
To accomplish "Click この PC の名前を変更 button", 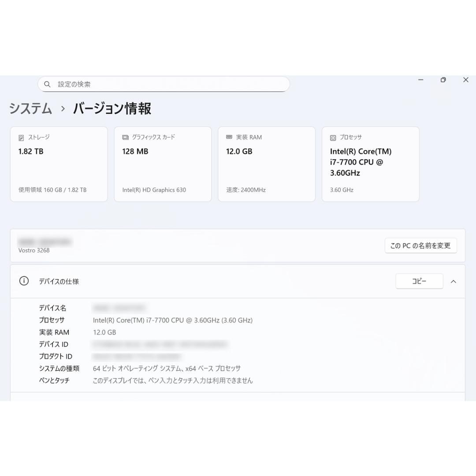I will click(x=420, y=245).
